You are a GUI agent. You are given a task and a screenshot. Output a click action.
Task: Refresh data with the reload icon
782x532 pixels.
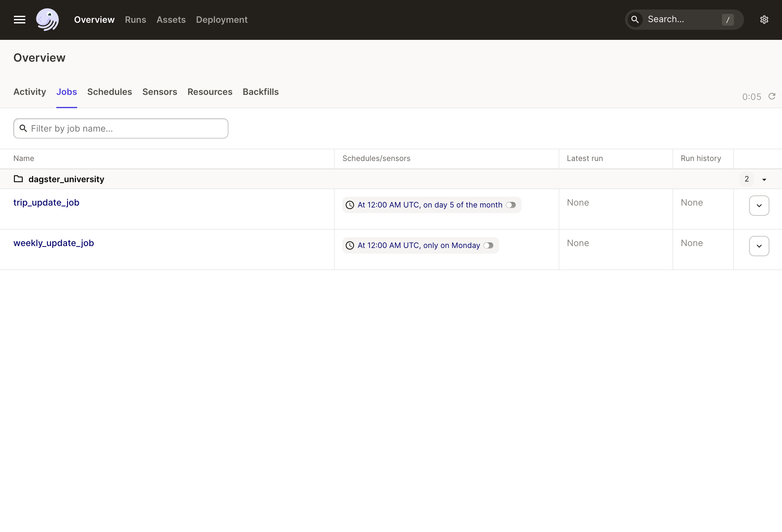coord(772,96)
